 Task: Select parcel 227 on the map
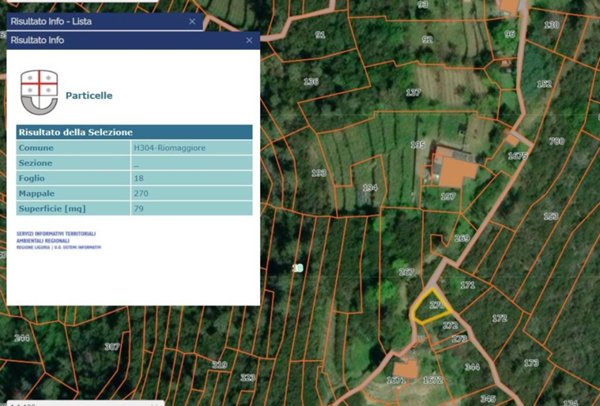[413, 92]
